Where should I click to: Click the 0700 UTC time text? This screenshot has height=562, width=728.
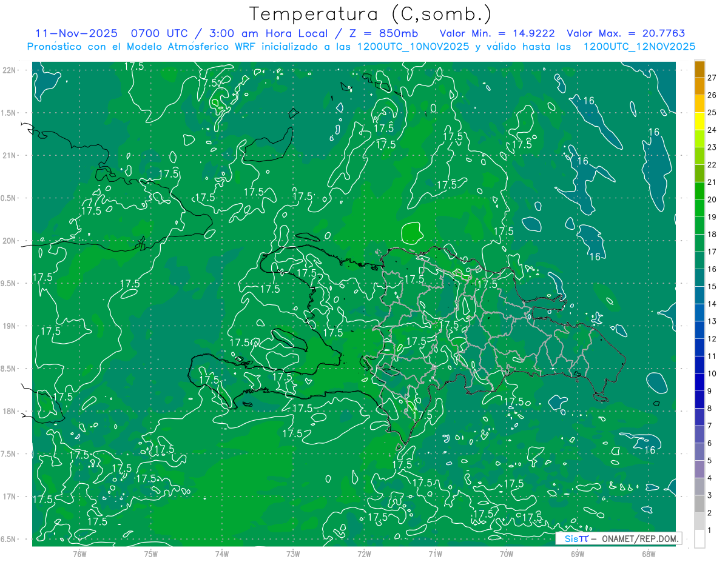point(162,33)
